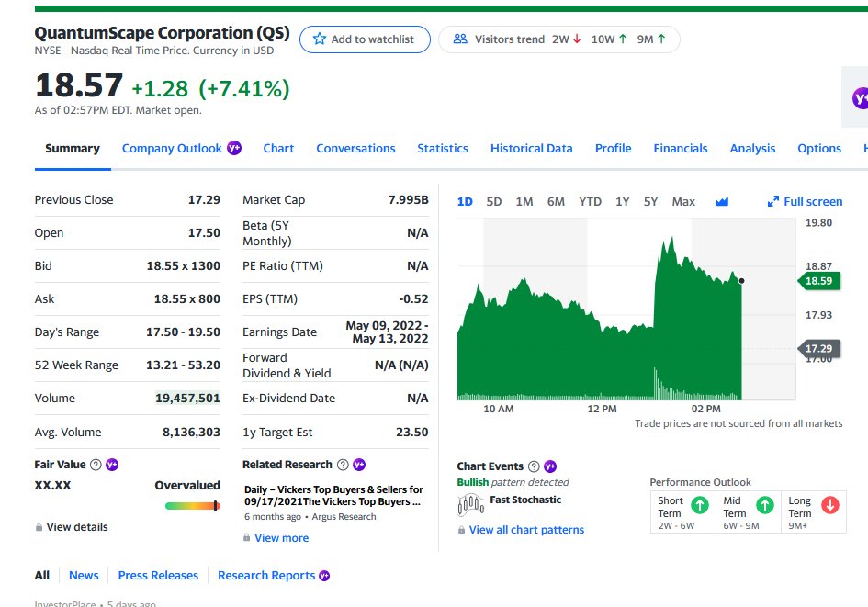
Task: Click the premium badge next to Fair Value
Action: click(x=112, y=465)
